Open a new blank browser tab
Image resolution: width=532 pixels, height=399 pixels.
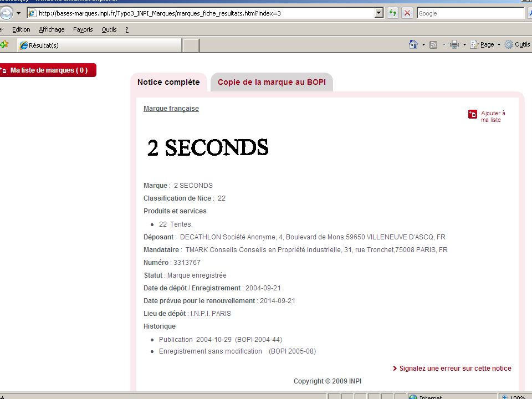pos(191,45)
